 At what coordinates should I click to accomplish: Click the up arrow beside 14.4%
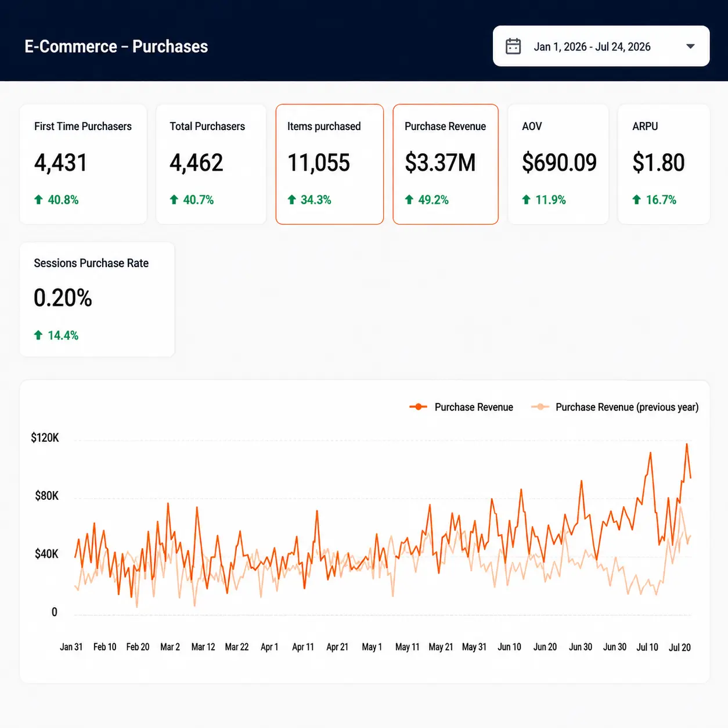click(x=38, y=335)
